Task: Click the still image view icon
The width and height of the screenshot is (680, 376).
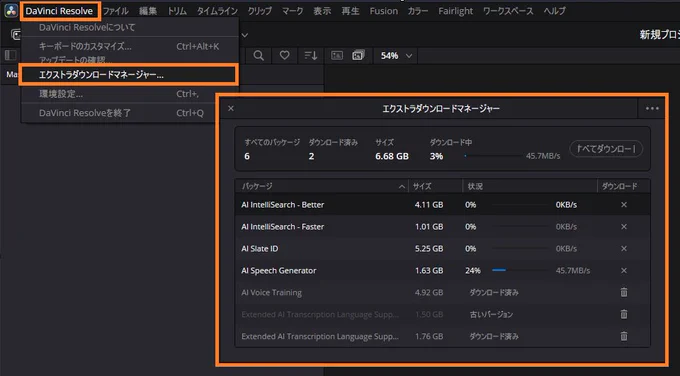Action: point(337,56)
